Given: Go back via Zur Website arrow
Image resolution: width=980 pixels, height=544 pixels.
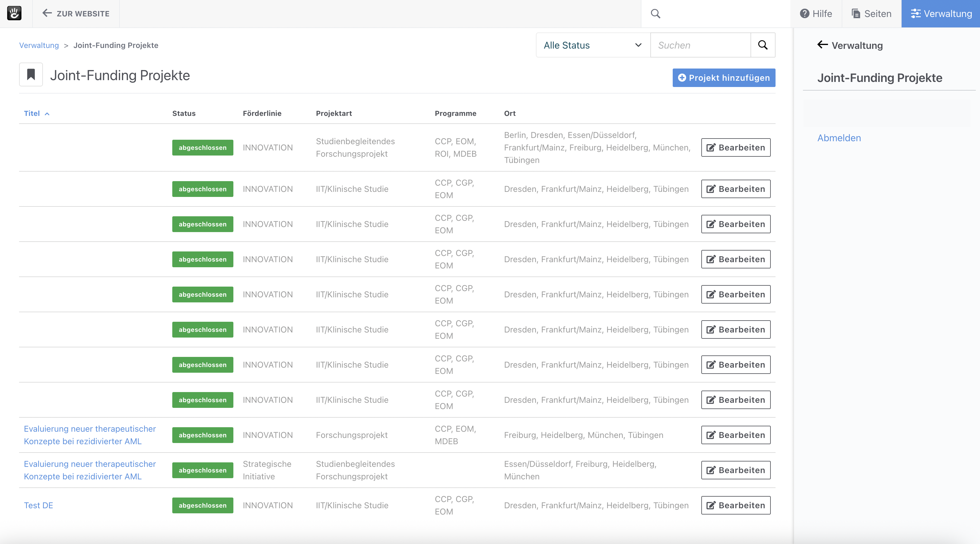Looking at the screenshot, I should pos(76,13).
